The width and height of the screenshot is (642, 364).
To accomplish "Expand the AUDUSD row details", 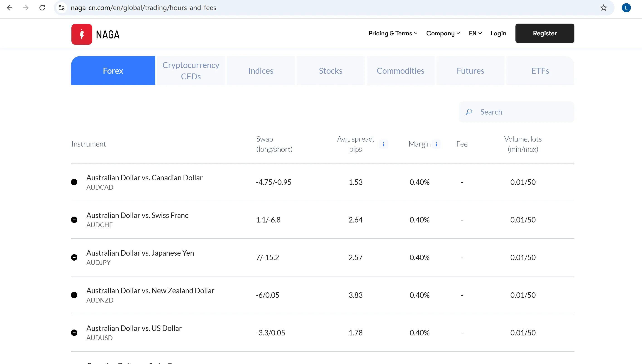I will (74, 333).
